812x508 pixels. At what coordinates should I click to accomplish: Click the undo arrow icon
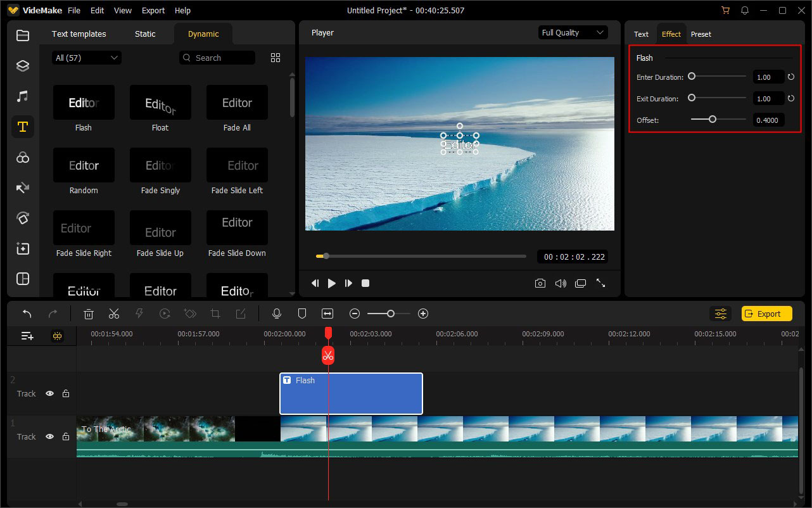coord(27,314)
